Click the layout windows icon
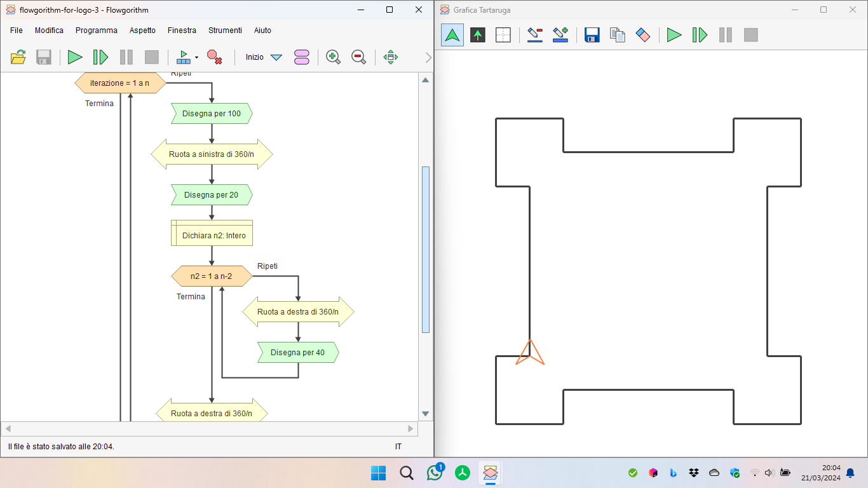Screen dimensions: 868x488 click(391, 57)
